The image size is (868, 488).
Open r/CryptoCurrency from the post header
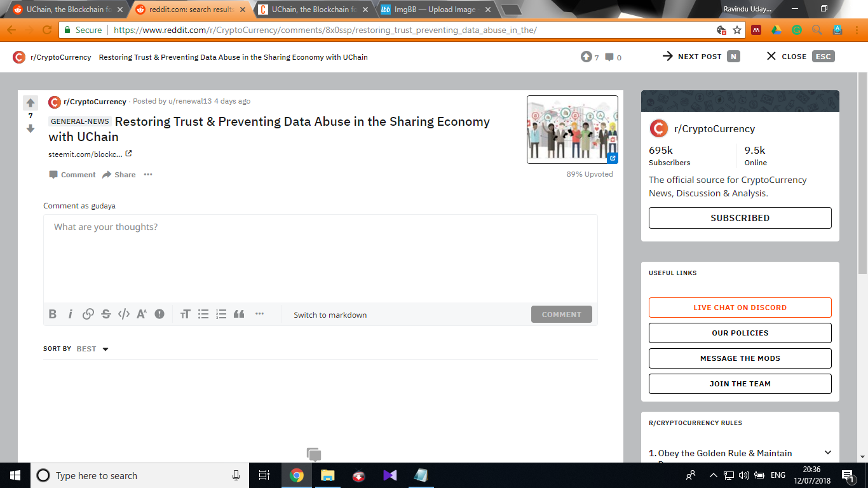[95, 102]
